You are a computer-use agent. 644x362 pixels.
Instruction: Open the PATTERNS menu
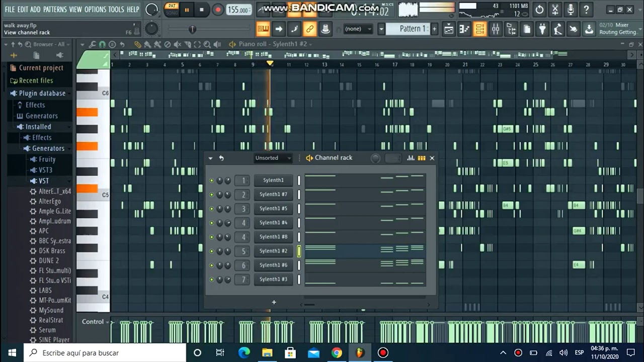(55, 10)
